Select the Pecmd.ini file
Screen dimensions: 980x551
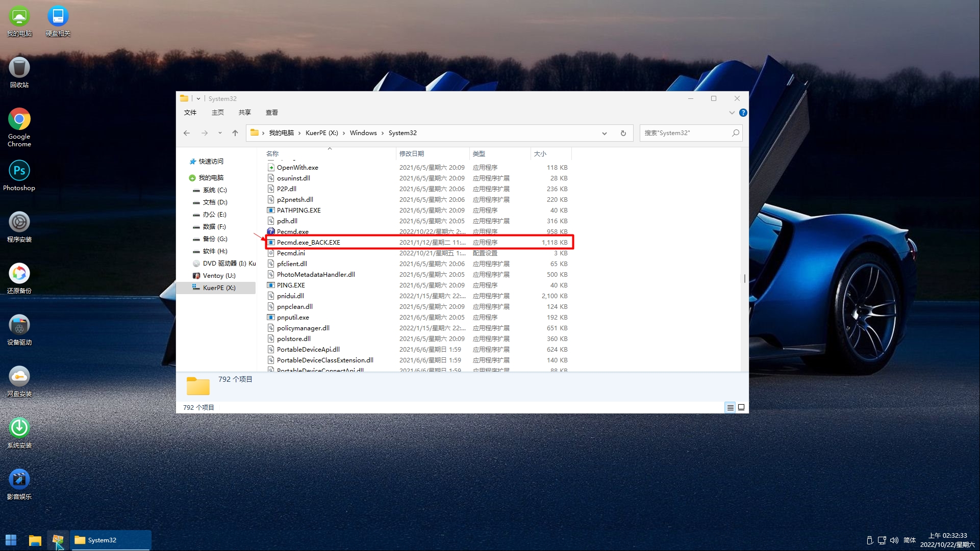[417, 253]
